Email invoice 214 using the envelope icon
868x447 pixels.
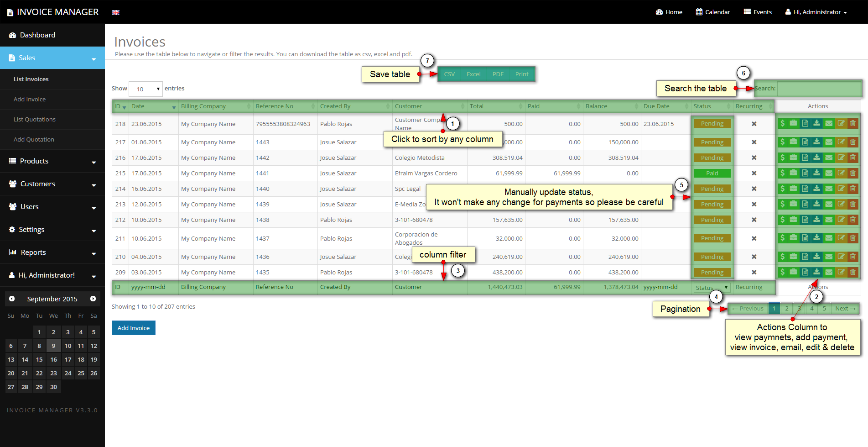tap(829, 189)
